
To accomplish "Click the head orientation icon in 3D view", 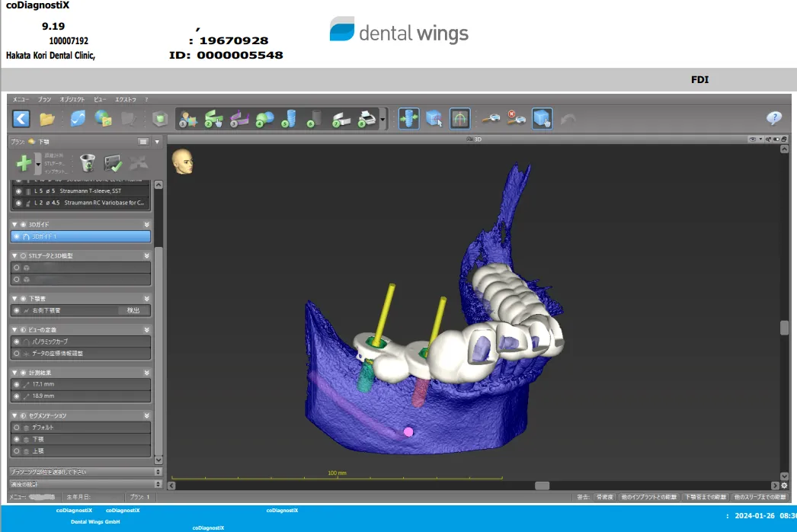I will (182, 161).
